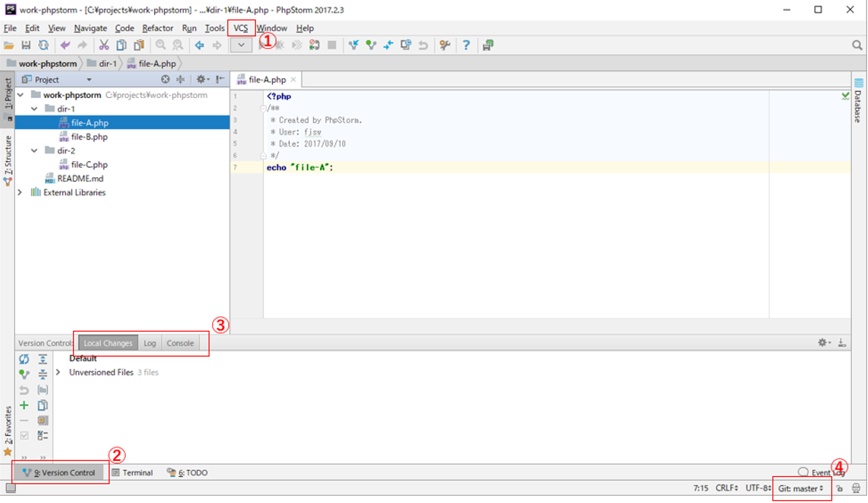Screen dimensions: 868x503
Task: Toggle the read-only lock icon in status bar
Action: click(839, 489)
